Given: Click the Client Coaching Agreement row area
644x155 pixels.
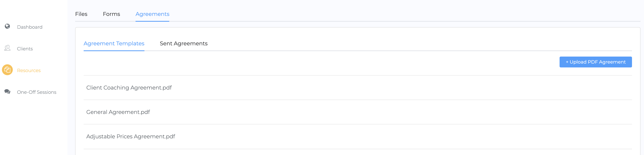Looking at the screenshot, I should coord(357,88).
